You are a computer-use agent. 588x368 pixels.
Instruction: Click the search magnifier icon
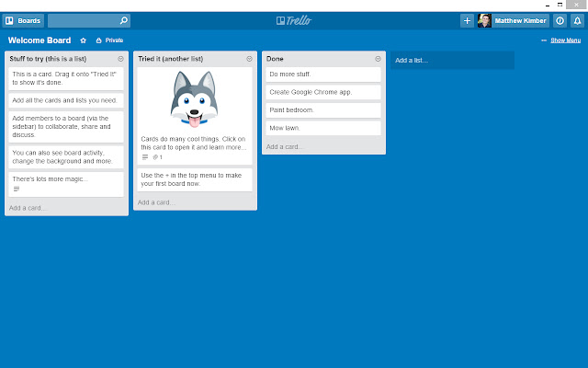(x=123, y=20)
